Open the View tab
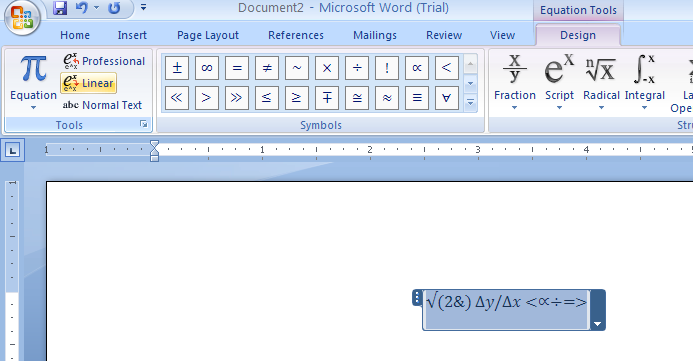This screenshot has width=693, height=361. [x=502, y=35]
